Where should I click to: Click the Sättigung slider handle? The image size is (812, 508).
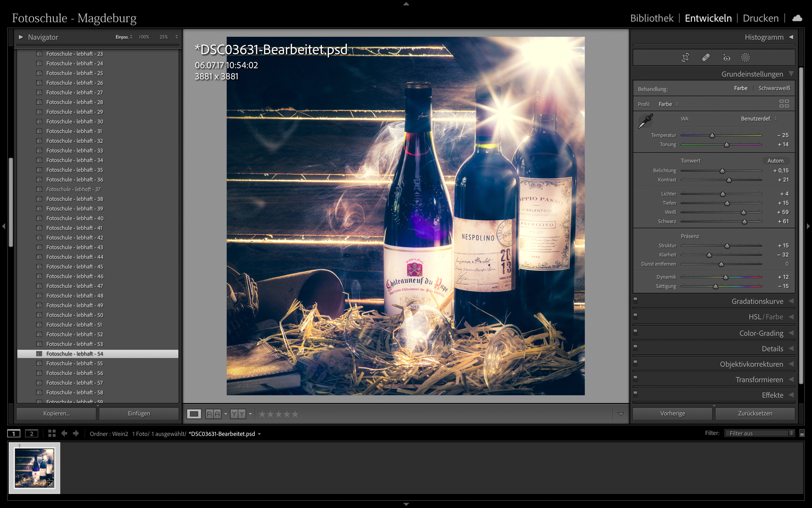[x=715, y=287]
